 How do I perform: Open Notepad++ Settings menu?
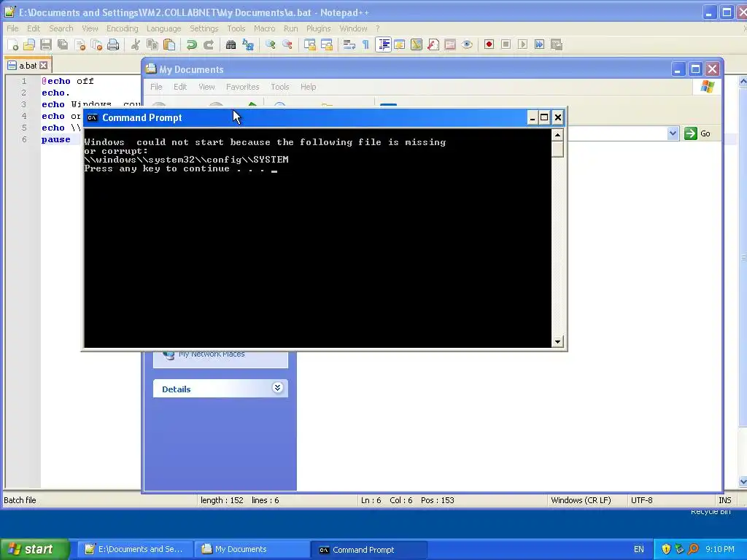204,28
